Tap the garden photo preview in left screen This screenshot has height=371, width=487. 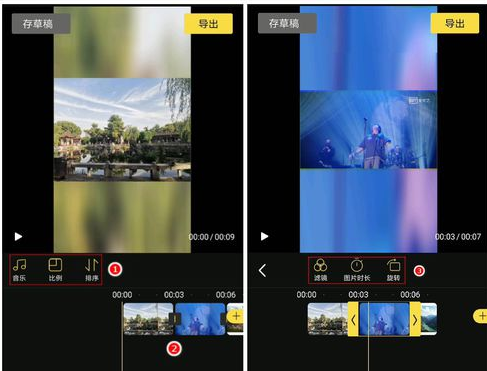point(122,129)
